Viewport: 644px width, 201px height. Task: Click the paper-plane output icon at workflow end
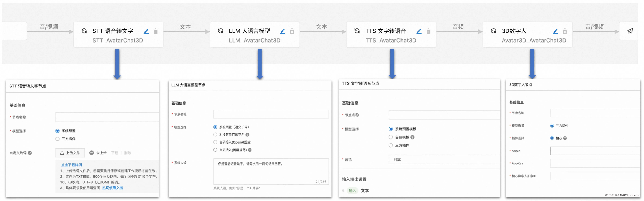(x=630, y=31)
